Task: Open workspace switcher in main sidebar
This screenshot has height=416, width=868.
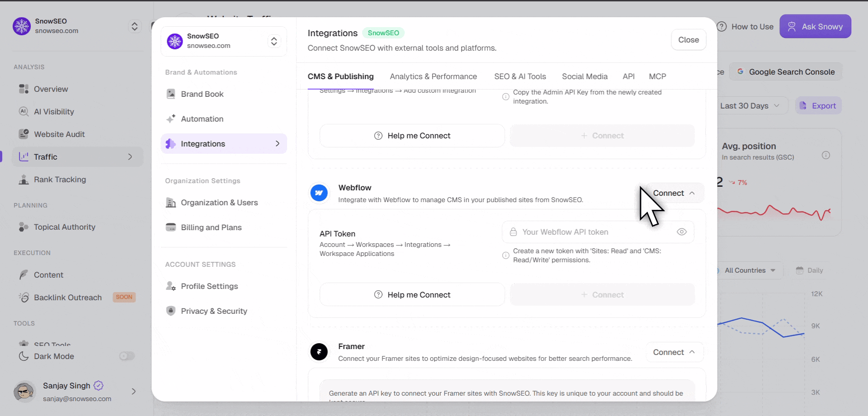Action: [135, 26]
